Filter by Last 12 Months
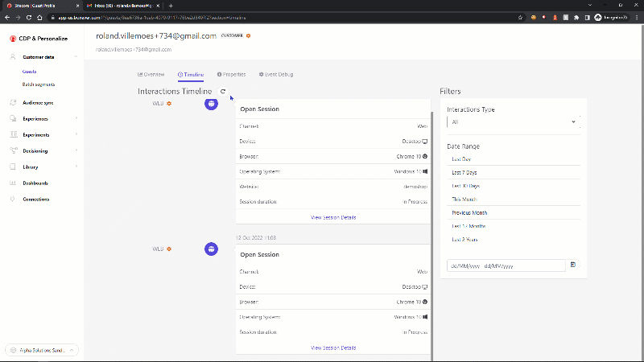644x362 pixels. [469, 226]
